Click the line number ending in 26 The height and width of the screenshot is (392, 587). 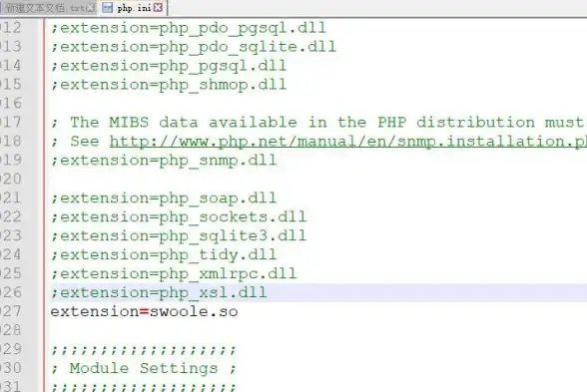point(11,292)
